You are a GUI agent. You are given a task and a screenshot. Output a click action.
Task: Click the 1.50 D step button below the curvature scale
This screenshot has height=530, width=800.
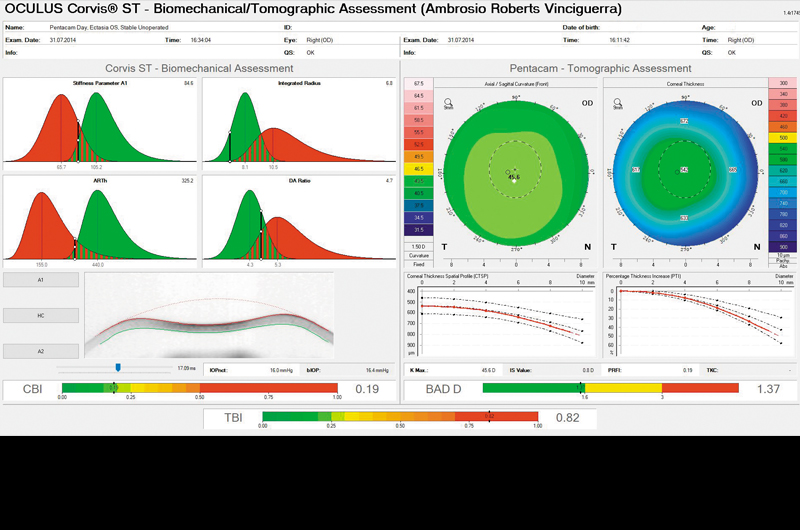coord(418,247)
